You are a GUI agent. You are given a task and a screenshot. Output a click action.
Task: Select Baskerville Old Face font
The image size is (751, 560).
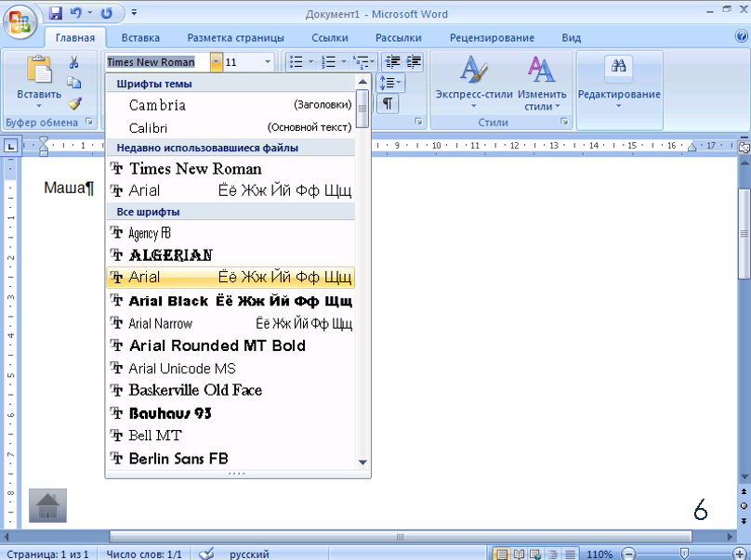point(231,390)
